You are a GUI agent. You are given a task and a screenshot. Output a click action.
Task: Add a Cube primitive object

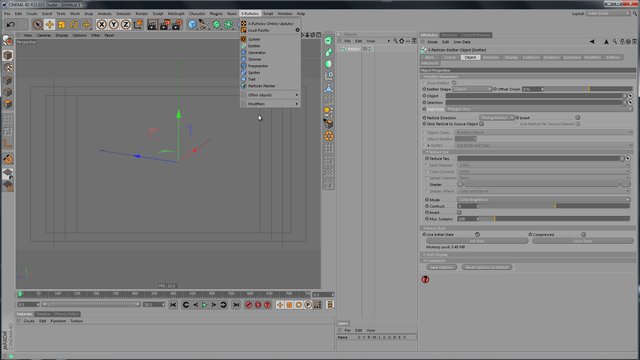(192, 24)
